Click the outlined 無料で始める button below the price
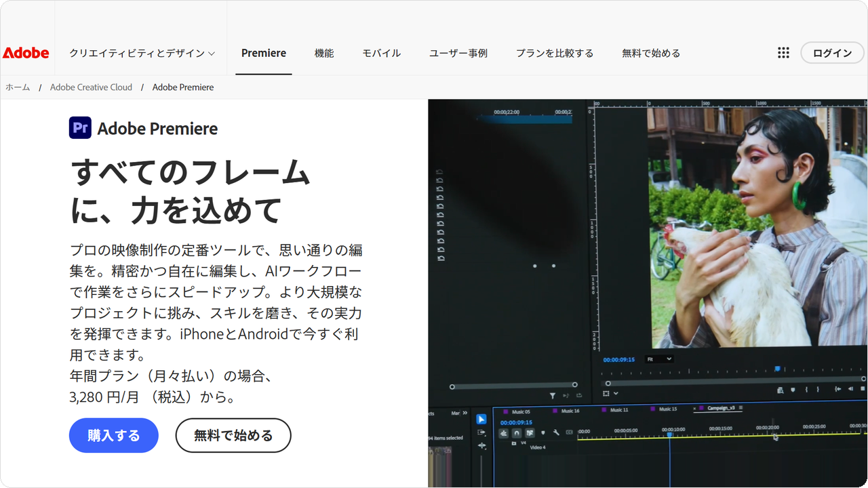Screen dimensions: 868x488 point(233,435)
